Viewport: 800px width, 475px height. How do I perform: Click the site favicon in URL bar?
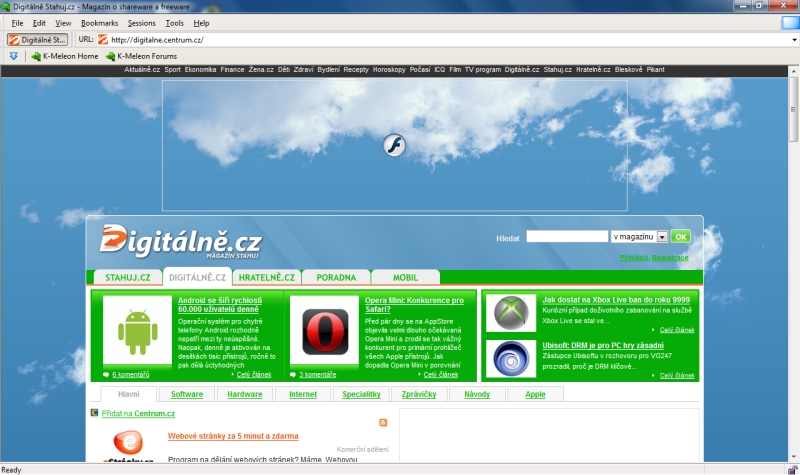point(103,40)
